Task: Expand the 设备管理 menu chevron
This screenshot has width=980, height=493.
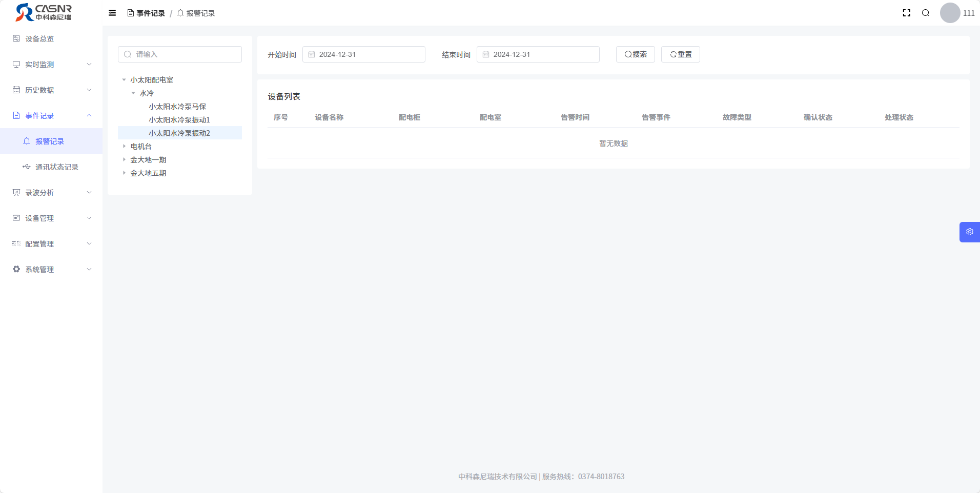Action: pos(89,218)
